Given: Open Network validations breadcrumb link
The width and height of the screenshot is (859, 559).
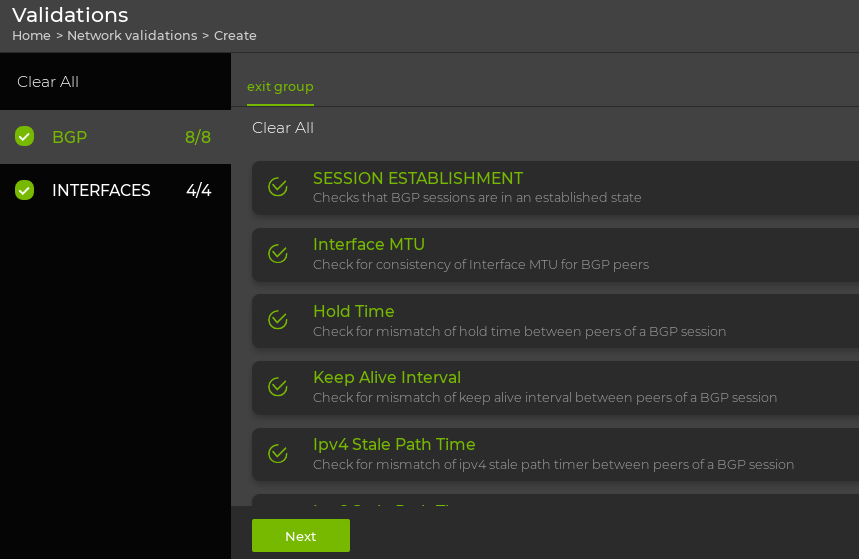Looking at the screenshot, I should pyautogui.click(x=132, y=35).
